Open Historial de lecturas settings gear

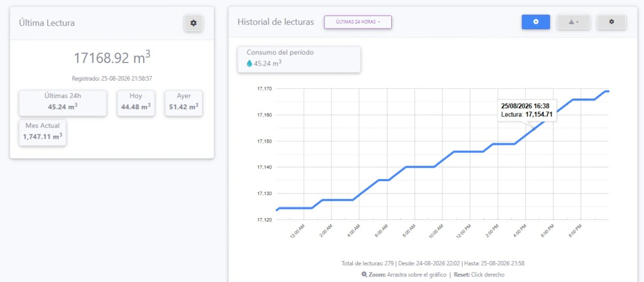coord(611,22)
